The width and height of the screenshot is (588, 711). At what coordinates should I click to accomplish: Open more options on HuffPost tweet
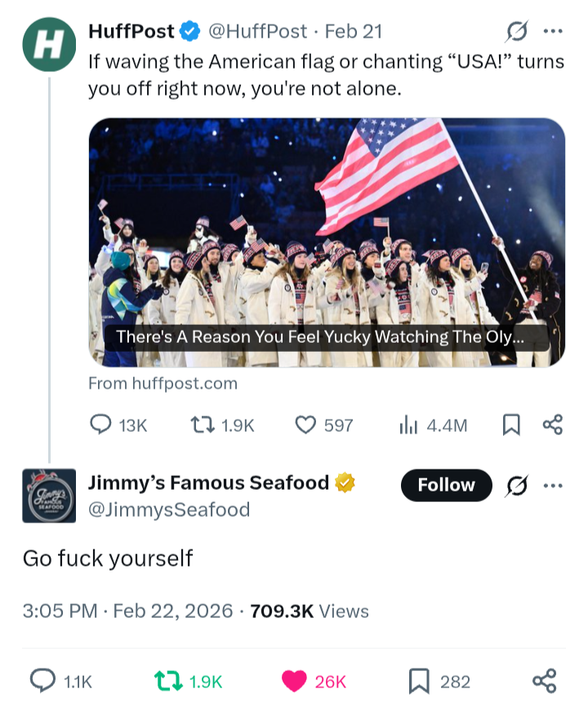553,33
